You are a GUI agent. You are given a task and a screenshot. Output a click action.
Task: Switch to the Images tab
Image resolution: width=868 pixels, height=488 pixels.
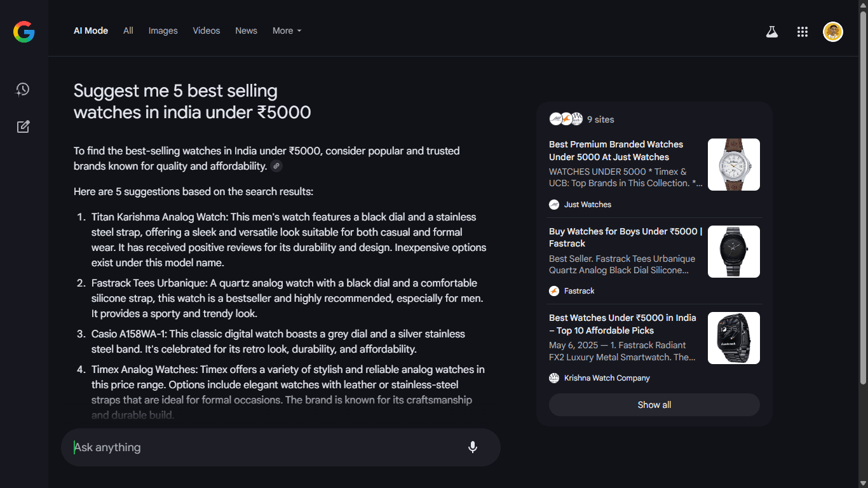click(x=163, y=30)
